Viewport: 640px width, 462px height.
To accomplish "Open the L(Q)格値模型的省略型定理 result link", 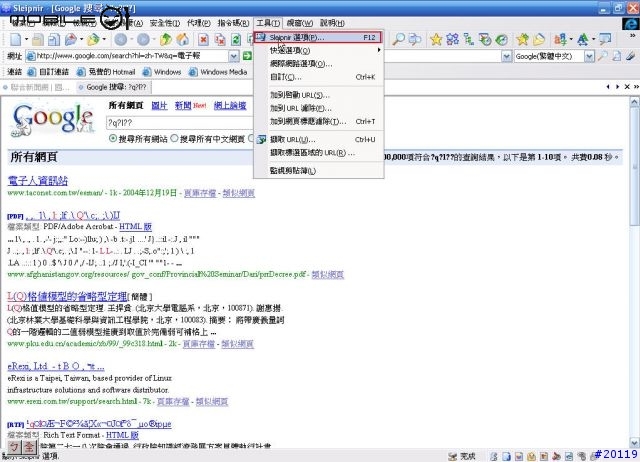I will tap(67, 296).
